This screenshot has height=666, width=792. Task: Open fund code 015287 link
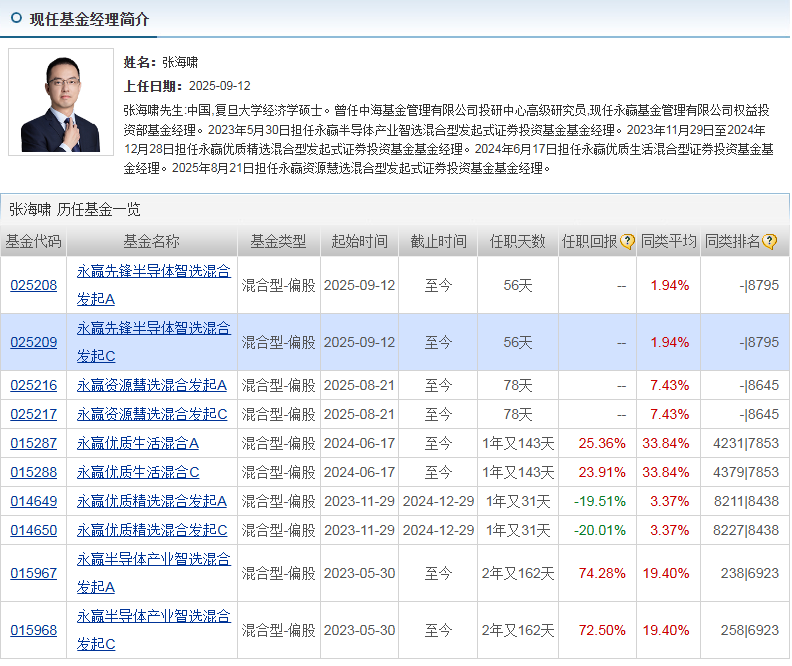click(x=34, y=443)
